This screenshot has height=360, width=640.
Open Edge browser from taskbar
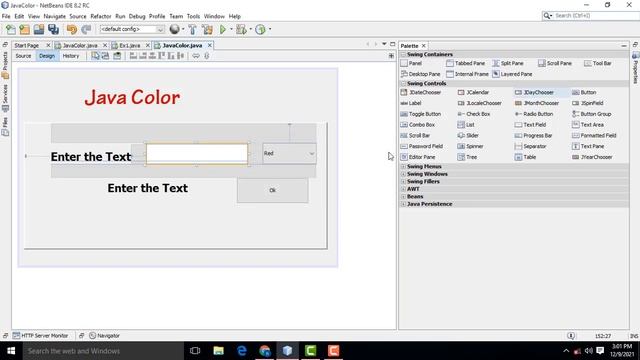tap(242, 351)
